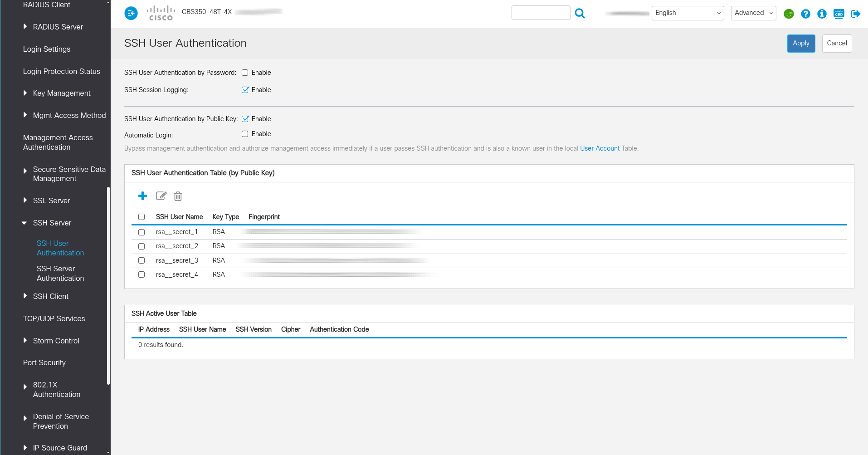Toggle SSH Session Logging checkbox
Viewport: 868px width, 455px height.
click(x=245, y=90)
